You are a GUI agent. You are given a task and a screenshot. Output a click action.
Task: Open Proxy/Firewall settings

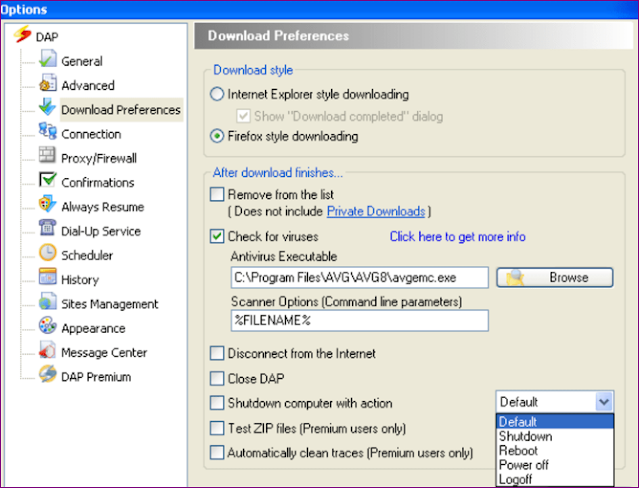(99, 158)
